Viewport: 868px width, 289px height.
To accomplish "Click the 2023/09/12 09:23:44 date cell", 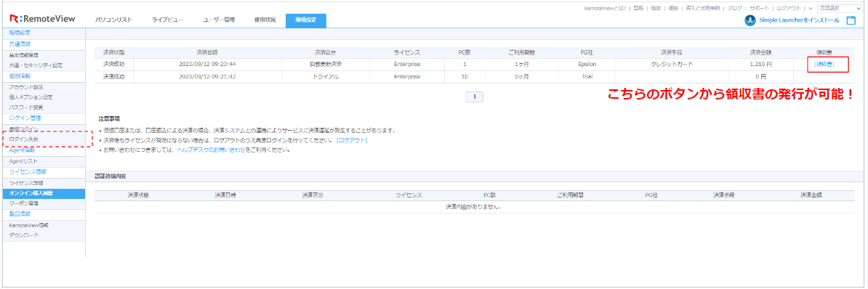I will point(208,64).
